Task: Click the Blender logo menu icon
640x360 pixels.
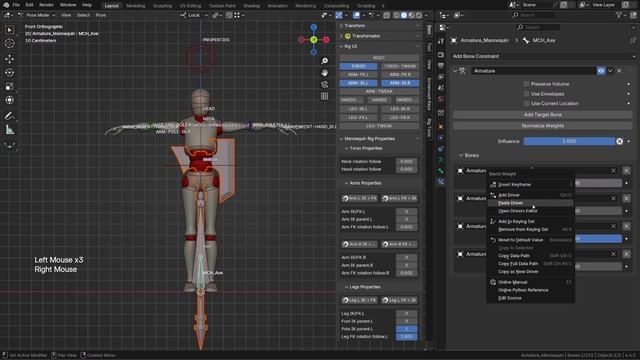Action: coord(6,5)
